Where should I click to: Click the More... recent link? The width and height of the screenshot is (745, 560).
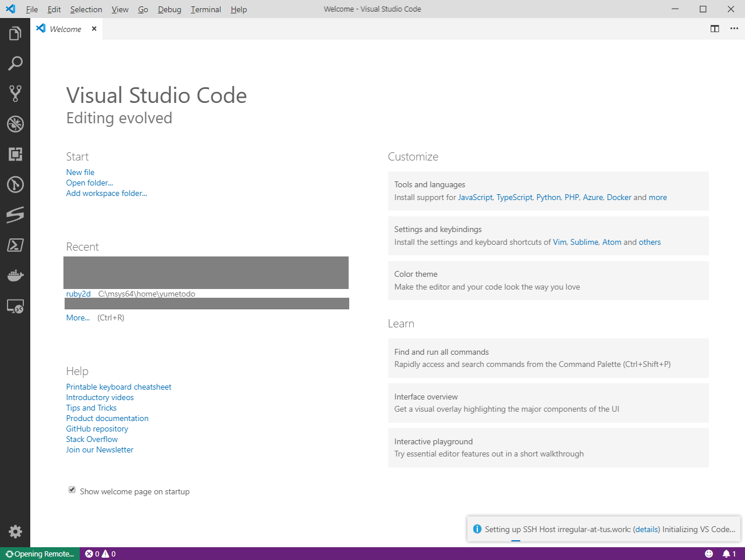tap(78, 318)
